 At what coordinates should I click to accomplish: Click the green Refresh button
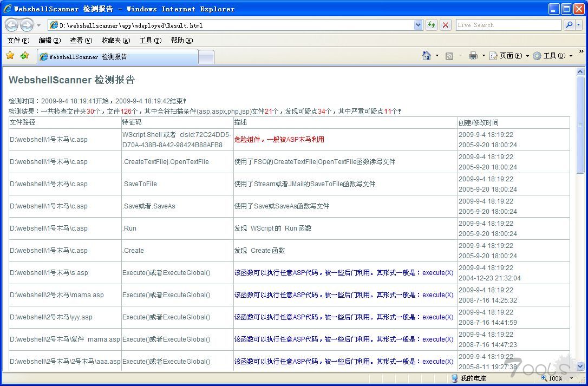[432, 25]
